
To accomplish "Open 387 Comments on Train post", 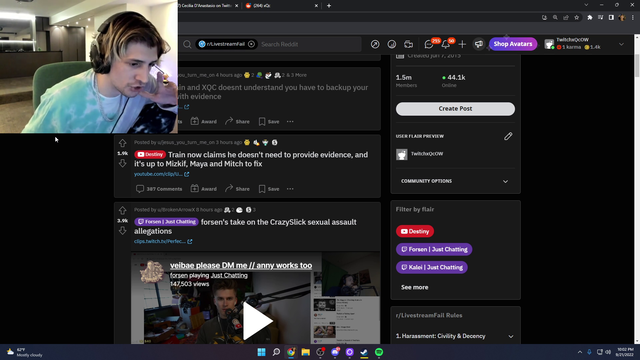I will [159, 189].
